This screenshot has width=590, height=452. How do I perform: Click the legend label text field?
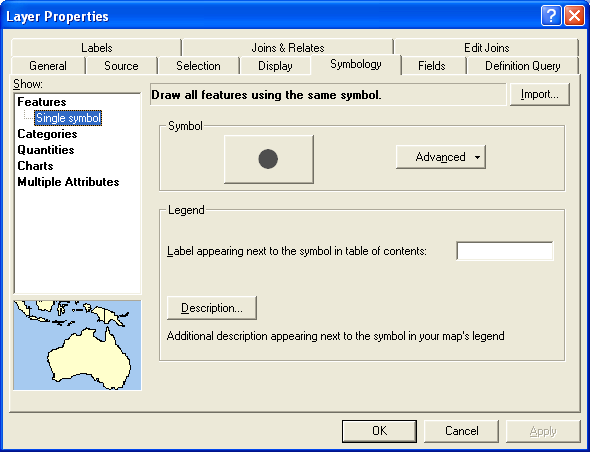505,251
